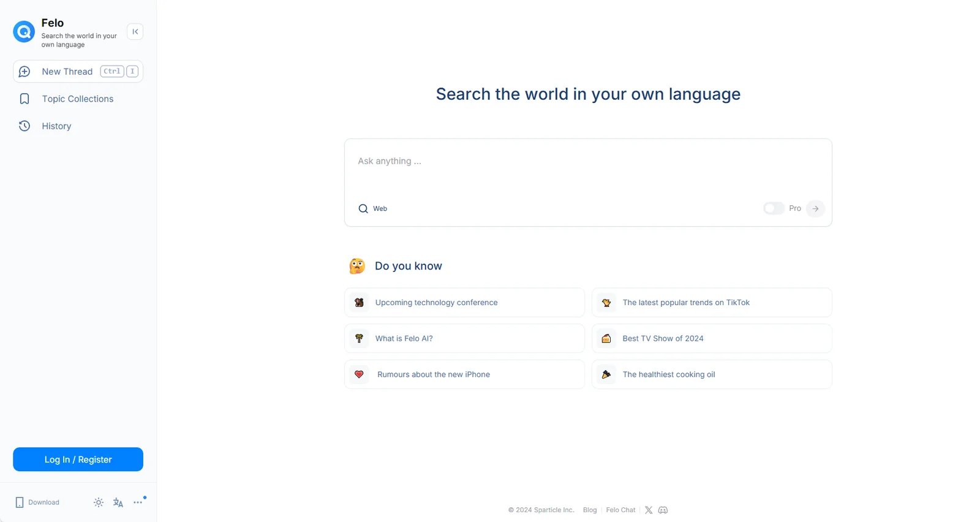Enable the Pro search toggle
Screen dimensions: 980x522
774,208
